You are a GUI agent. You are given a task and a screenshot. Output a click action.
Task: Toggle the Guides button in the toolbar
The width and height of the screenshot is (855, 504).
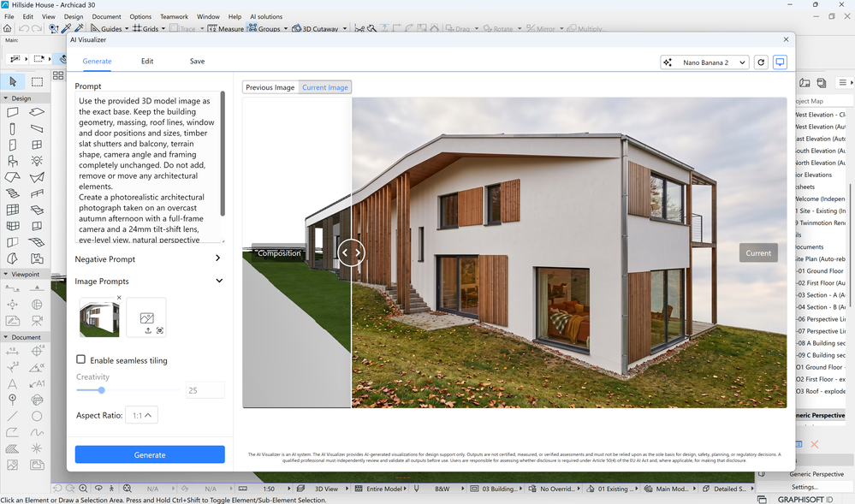[106, 28]
